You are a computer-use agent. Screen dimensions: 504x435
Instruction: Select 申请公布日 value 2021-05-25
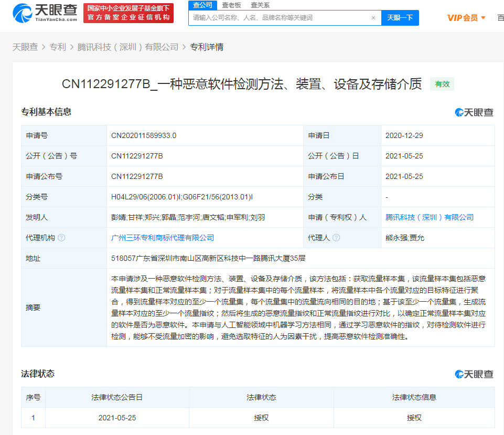404,176
